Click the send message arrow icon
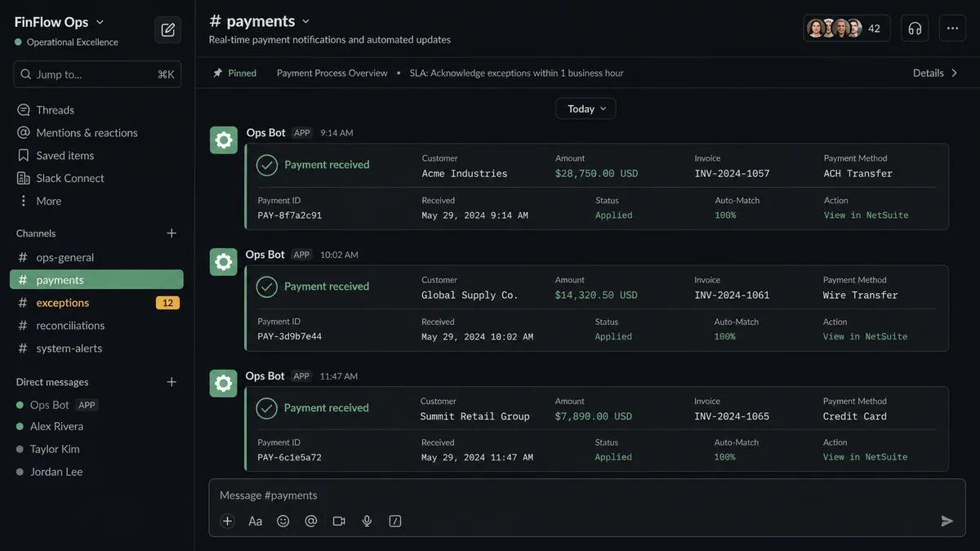980x551 pixels. pos(947,521)
